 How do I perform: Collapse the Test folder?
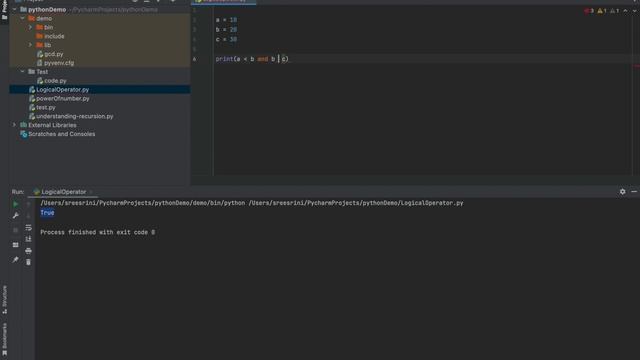[x=23, y=71]
